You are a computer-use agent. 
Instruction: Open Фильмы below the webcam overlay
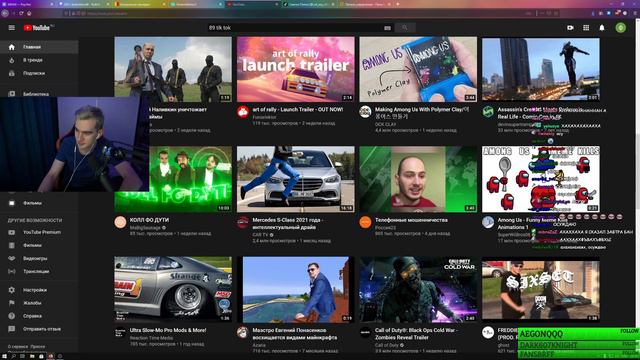(39, 203)
